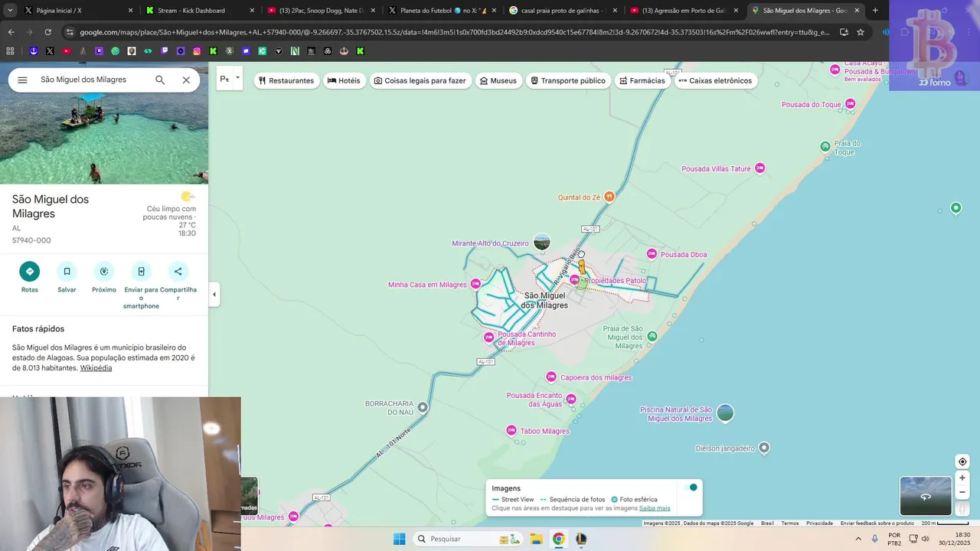
Task: Click the Piscina Natural de São Miguel marker
Action: [725, 413]
